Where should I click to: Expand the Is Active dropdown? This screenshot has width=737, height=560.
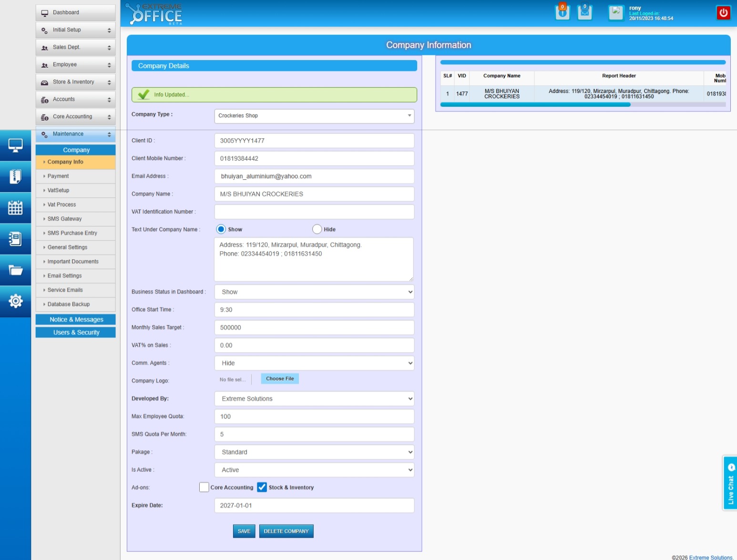click(314, 470)
